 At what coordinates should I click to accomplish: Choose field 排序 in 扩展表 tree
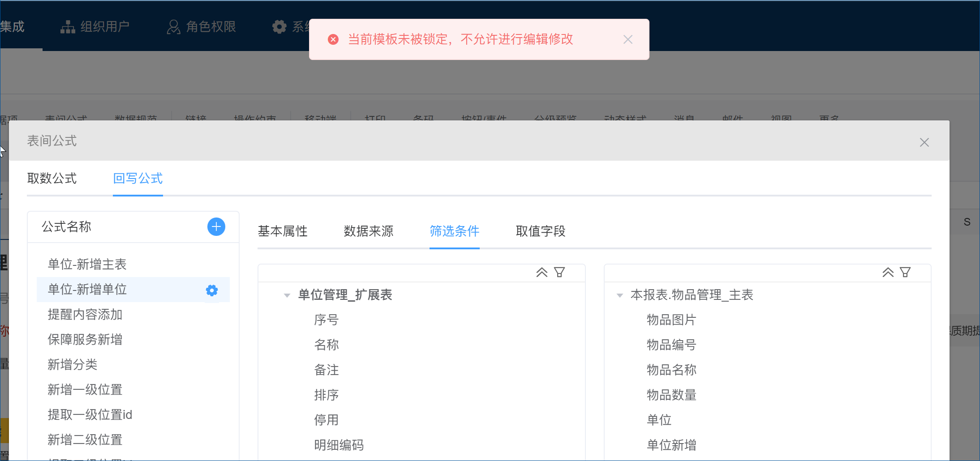(x=327, y=395)
